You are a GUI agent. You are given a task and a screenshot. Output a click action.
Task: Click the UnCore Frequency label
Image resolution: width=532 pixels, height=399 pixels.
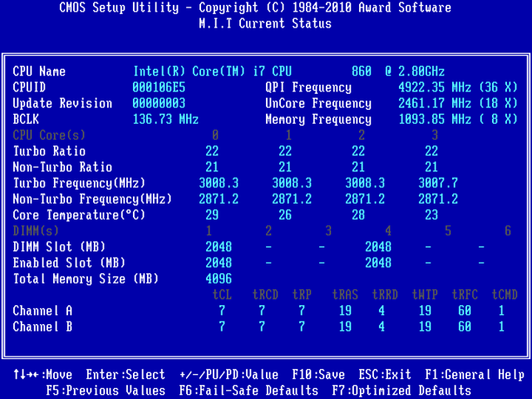(x=318, y=103)
